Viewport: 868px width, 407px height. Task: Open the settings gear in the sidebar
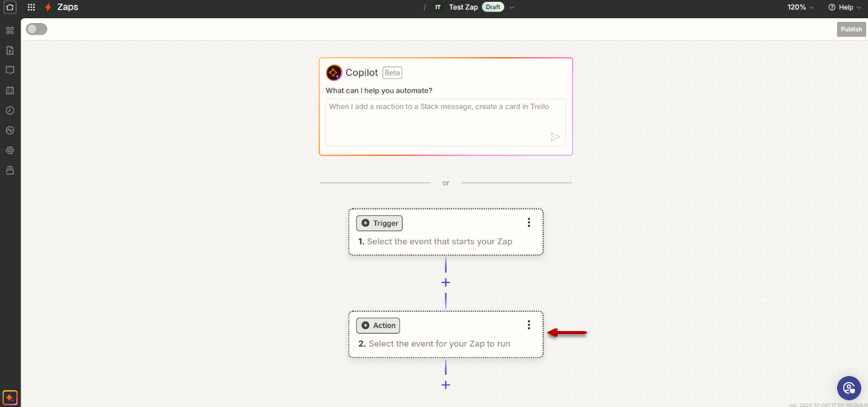tap(10, 151)
